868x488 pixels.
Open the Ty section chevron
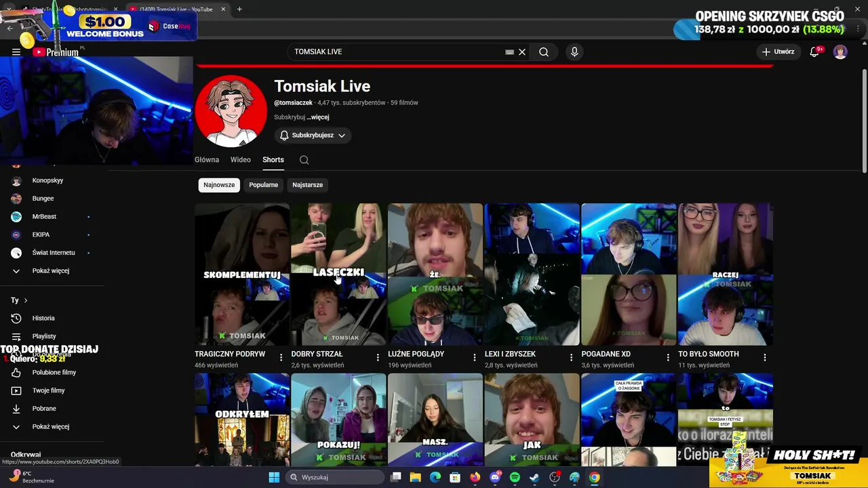click(26, 300)
